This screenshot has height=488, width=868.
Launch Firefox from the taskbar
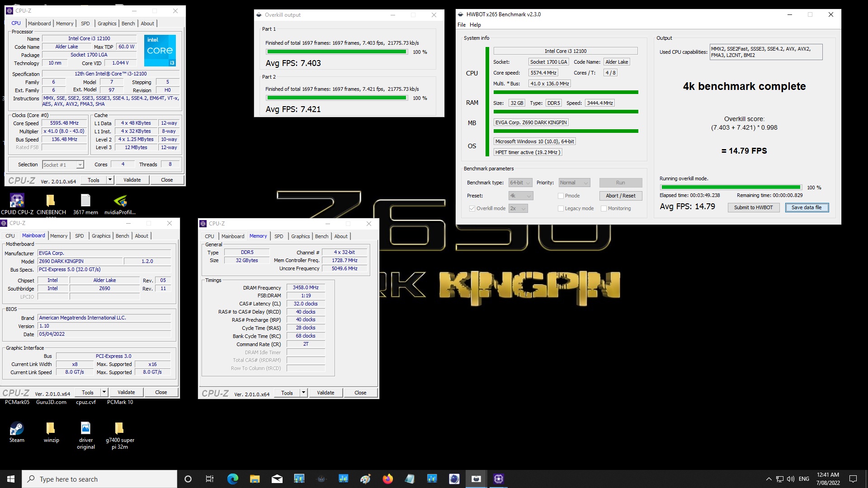point(387,479)
